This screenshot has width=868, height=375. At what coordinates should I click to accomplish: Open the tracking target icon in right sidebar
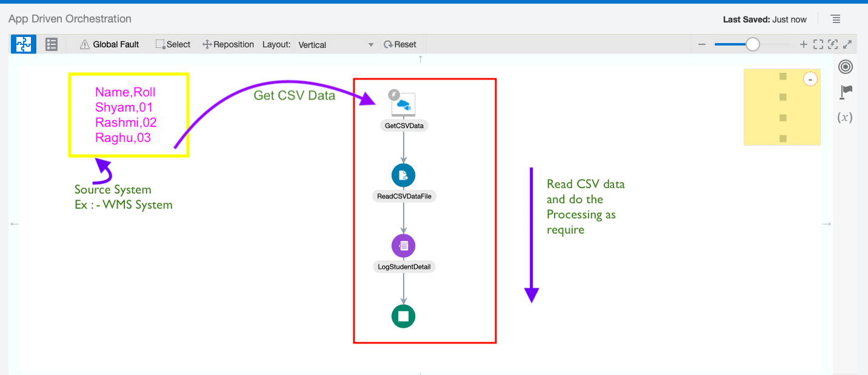click(846, 67)
